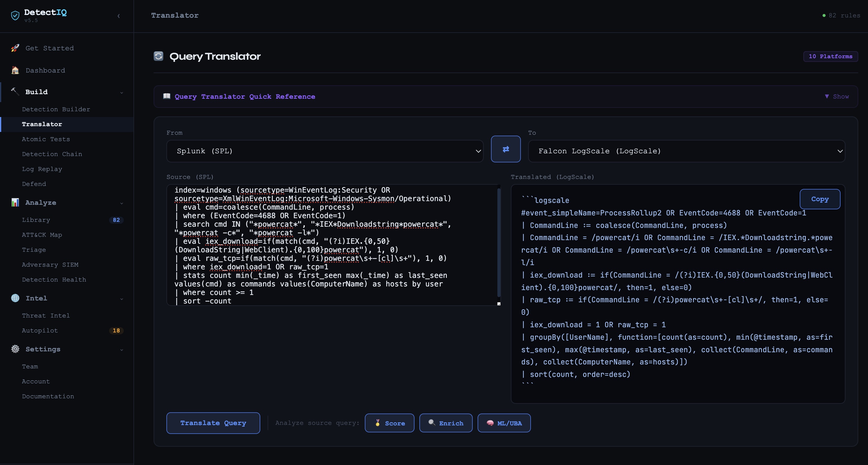Copy the translated LogScale query
Screen dimensions: 868x465
(x=820, y=199)
